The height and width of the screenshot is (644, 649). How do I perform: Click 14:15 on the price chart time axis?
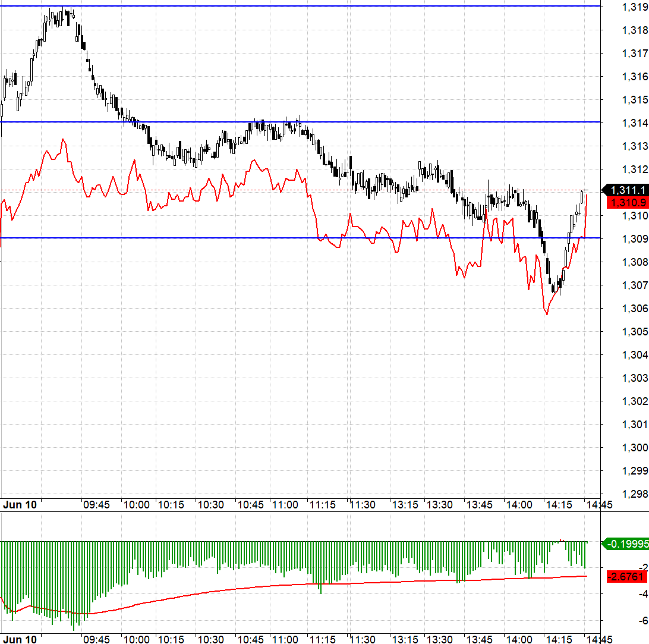pyautogui.click(x=559, y=505)
